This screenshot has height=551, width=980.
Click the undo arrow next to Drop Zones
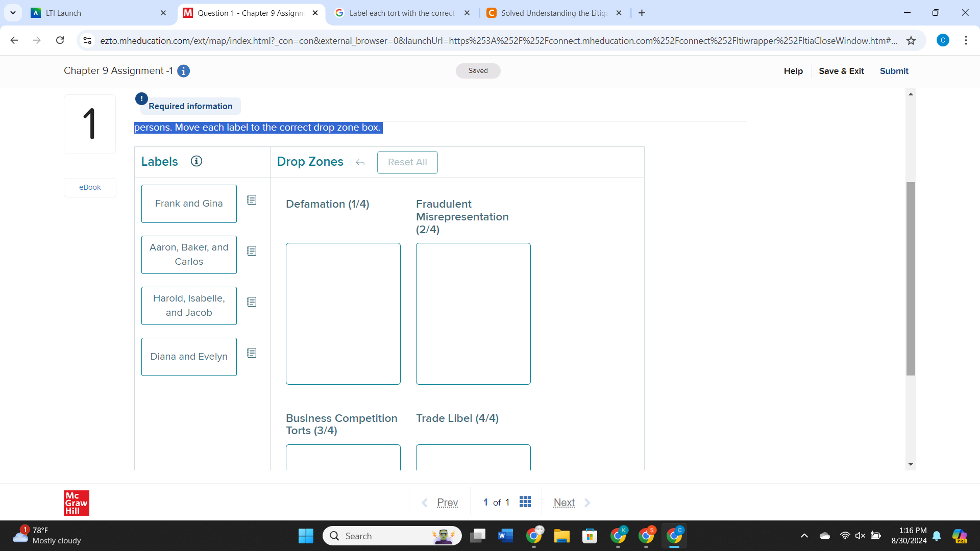point(360,162)
